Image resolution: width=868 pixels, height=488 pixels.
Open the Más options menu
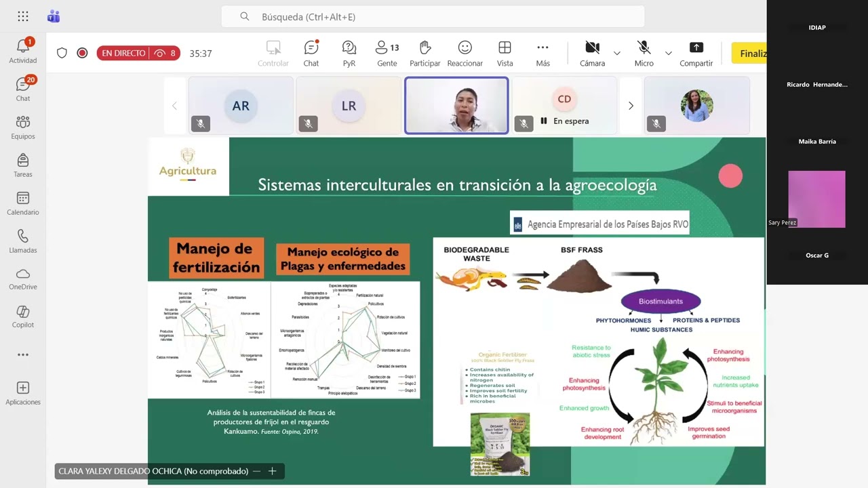click(x=542, y=54)
